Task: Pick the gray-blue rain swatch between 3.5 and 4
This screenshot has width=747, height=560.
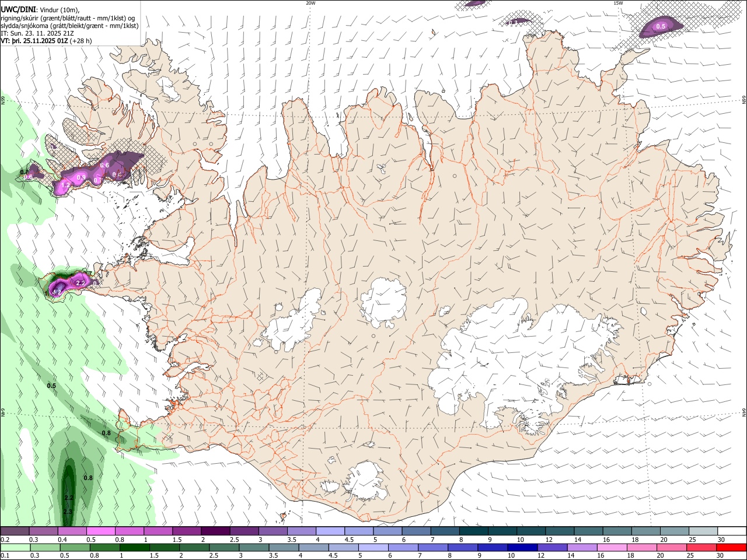Action: pyautogui.click(x=284, y=547)
